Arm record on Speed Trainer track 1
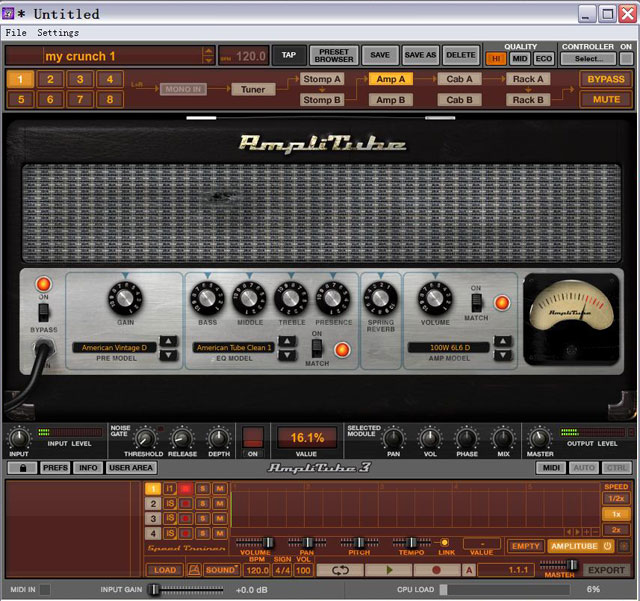This screenshot has height=601, width=640. pyautogui.click(x=185, y=489)
